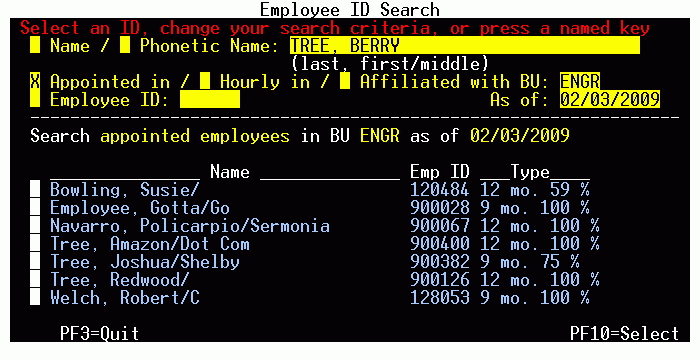Click employee ID 900067

click(x=440, y=225)
